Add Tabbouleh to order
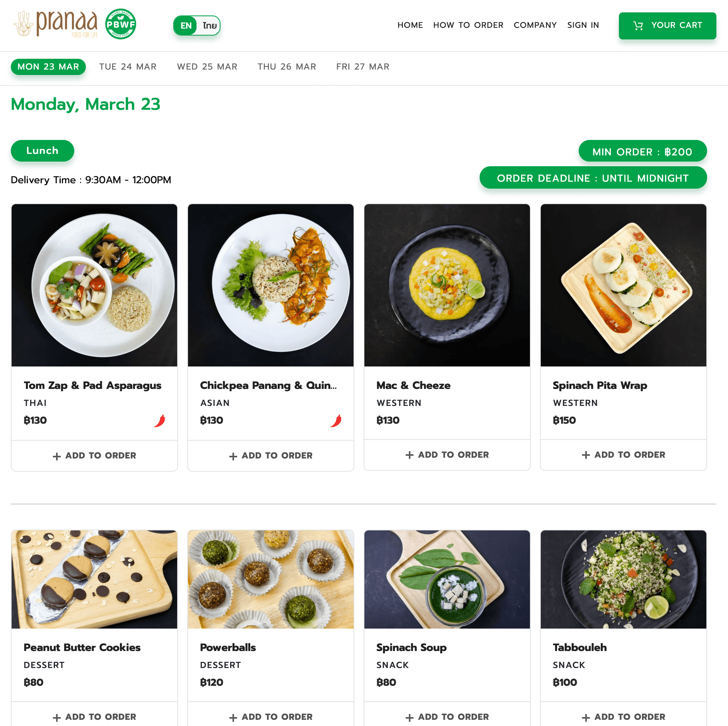728x726 pixels. pos(623,717)
